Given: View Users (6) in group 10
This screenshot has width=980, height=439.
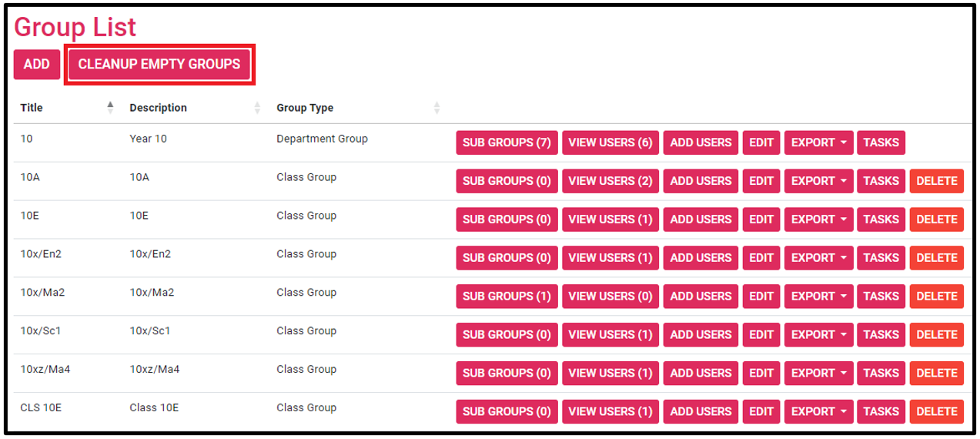Looking at the screenshot, I should [x=610, y=142].
